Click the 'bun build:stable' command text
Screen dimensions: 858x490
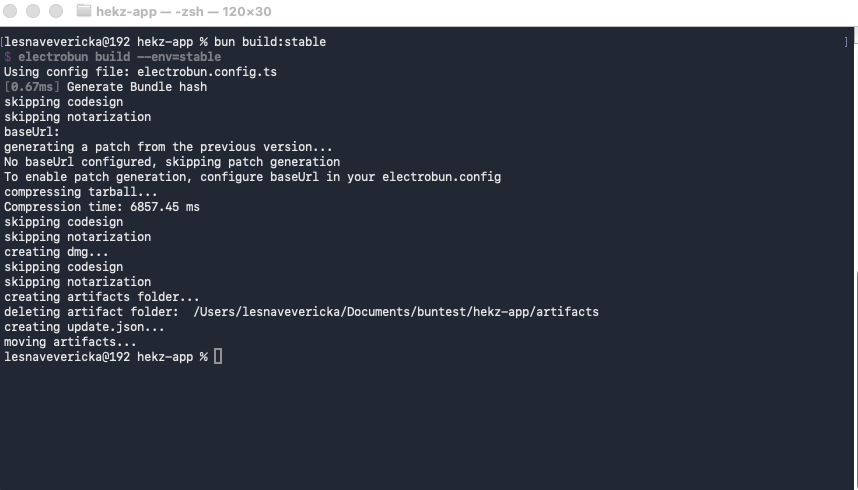(x=270, y=42)
